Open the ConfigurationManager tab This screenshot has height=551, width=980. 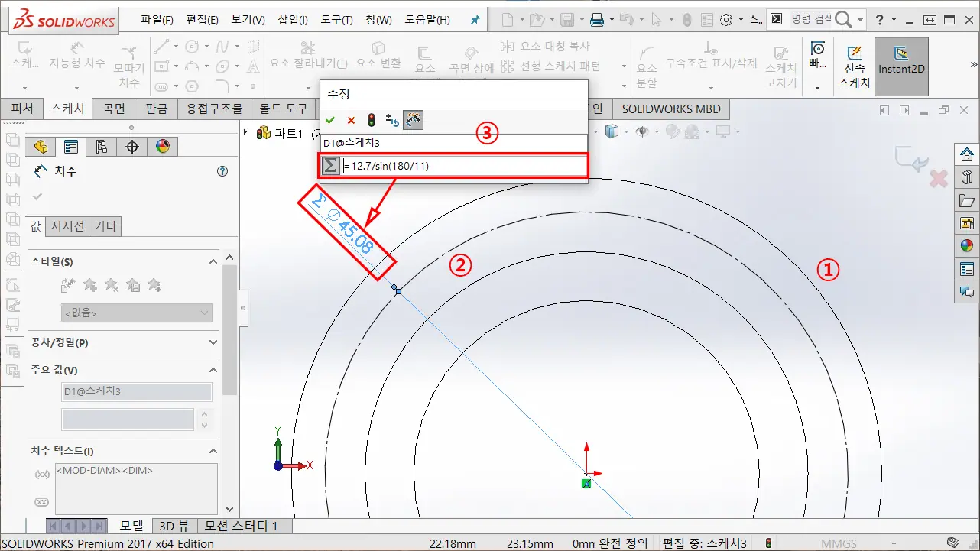(102, 147)
